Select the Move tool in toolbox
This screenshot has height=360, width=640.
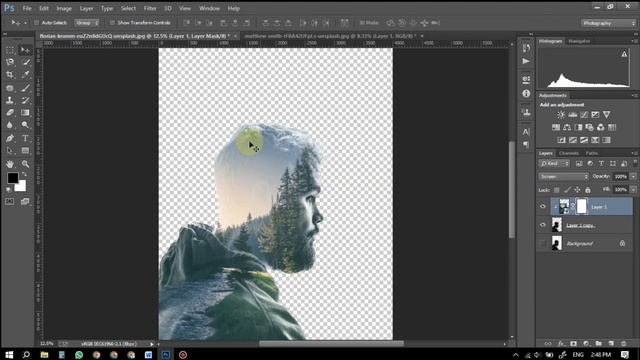25,50
